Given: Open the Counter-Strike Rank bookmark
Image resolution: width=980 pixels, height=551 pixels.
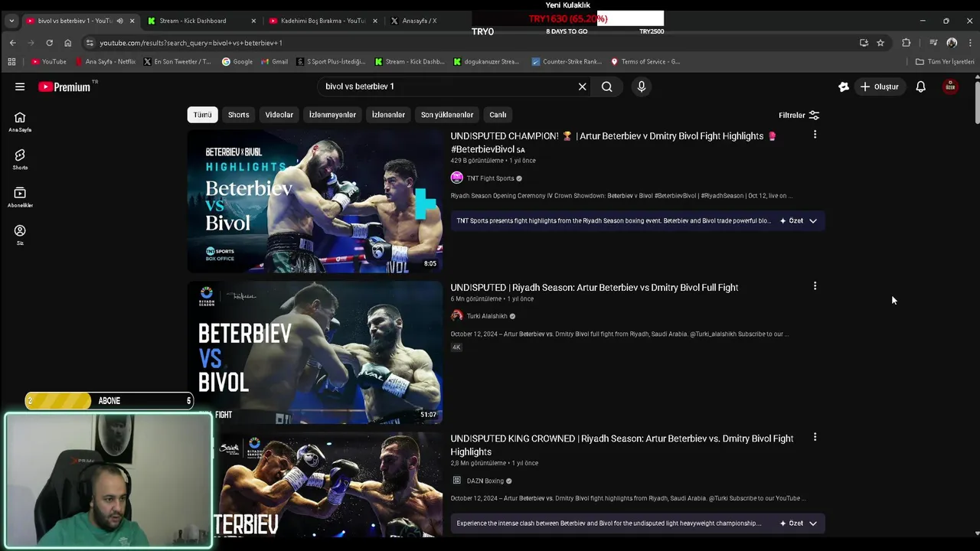Looking at the screenshot, I should (x=567, y=61).
